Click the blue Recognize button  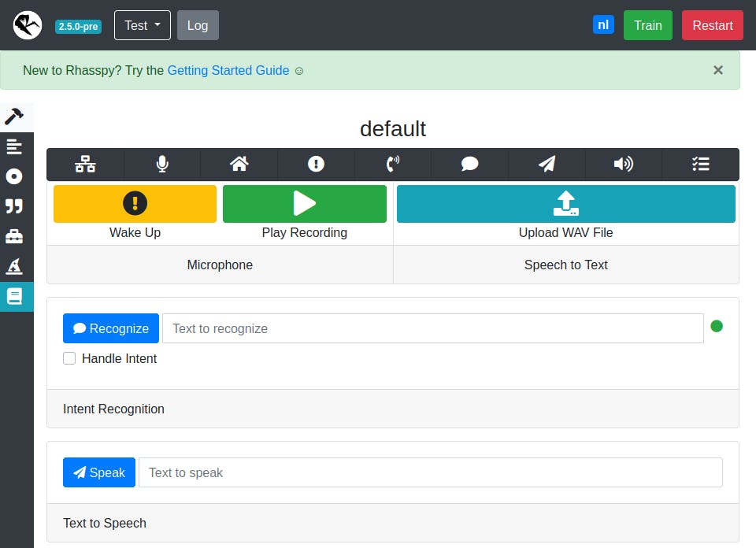[x=111, y=328]
